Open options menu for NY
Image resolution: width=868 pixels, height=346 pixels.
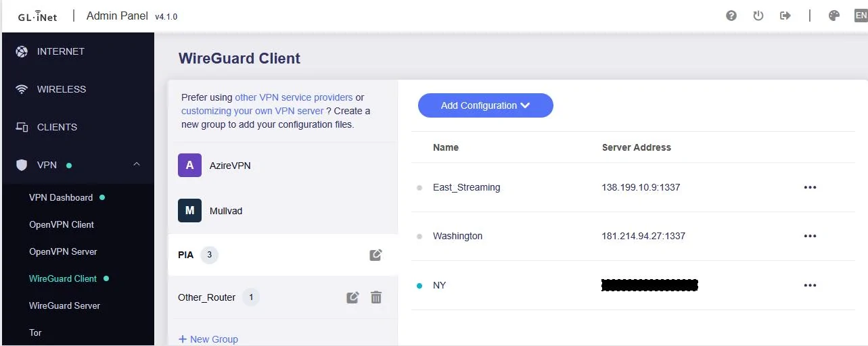coord(810,285)
